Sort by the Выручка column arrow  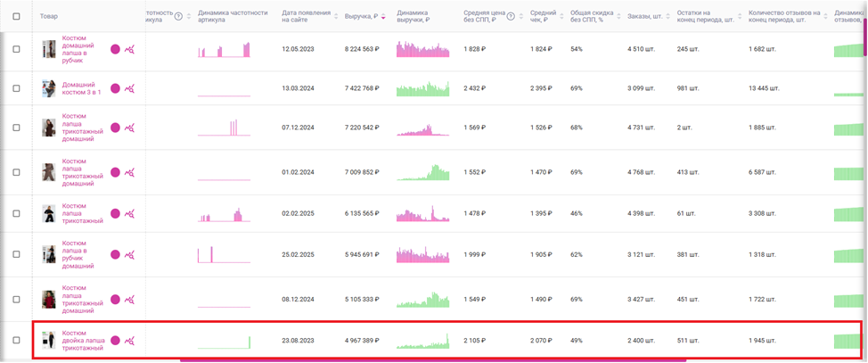tap(383, 17)
